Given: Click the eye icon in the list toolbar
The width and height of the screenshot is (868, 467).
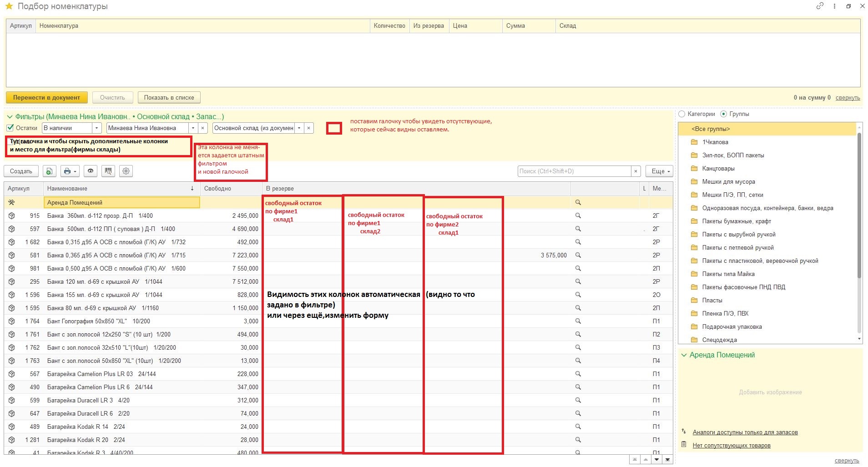Looking at the screenshot, I should 91,171.
